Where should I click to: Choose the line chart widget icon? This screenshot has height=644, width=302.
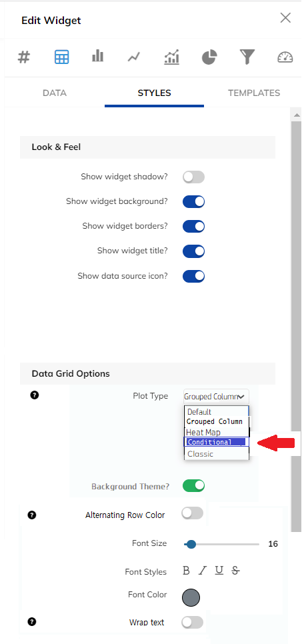tap(134, 57)
